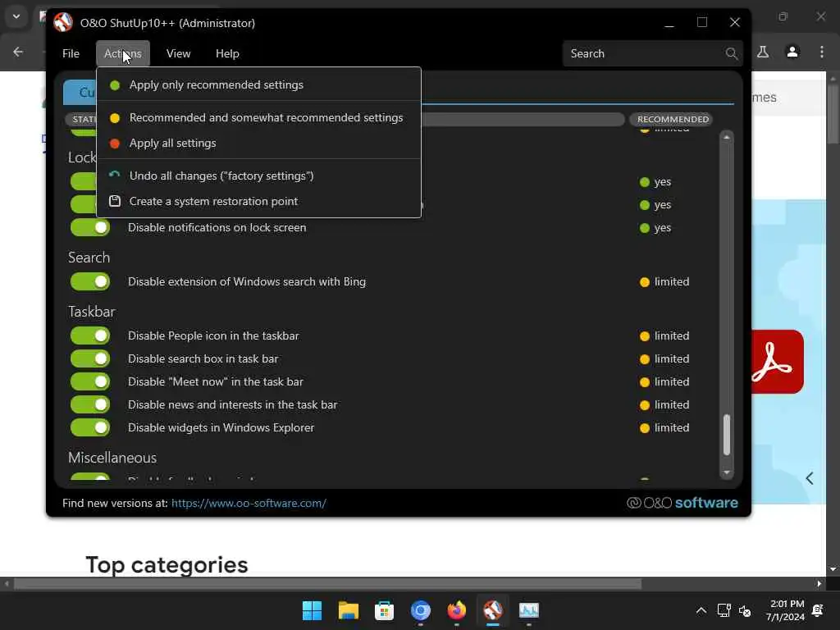The width and height of the screenshot is (840, 630).
Task: Undo all changes to factory settings
Action: (258, 176)
